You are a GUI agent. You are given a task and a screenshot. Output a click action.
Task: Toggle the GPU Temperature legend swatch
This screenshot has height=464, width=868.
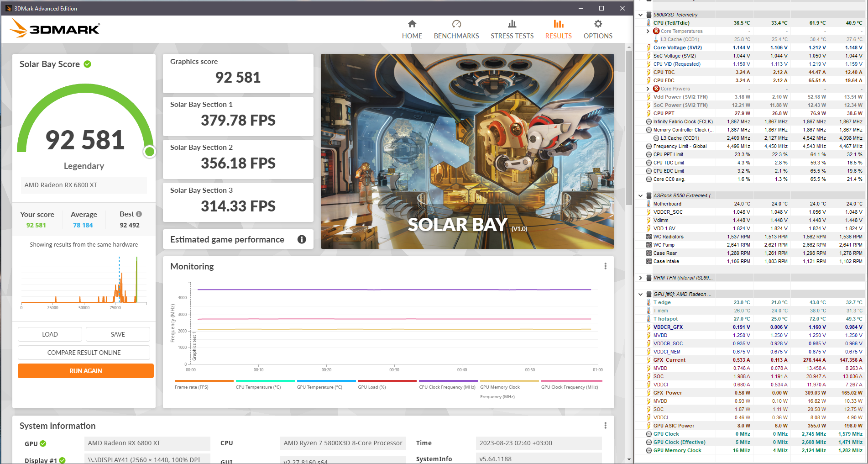click(326, 381)
